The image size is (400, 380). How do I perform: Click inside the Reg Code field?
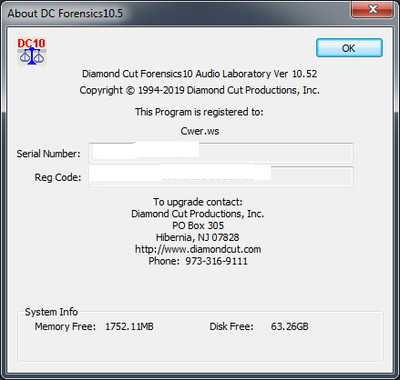tap(221, 176)
